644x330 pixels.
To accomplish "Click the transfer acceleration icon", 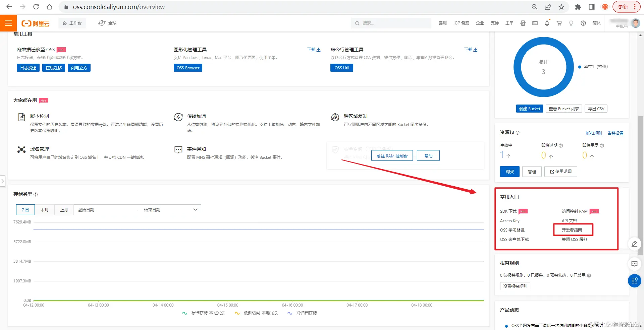I will pyautogui.click(x=178, y=117).
